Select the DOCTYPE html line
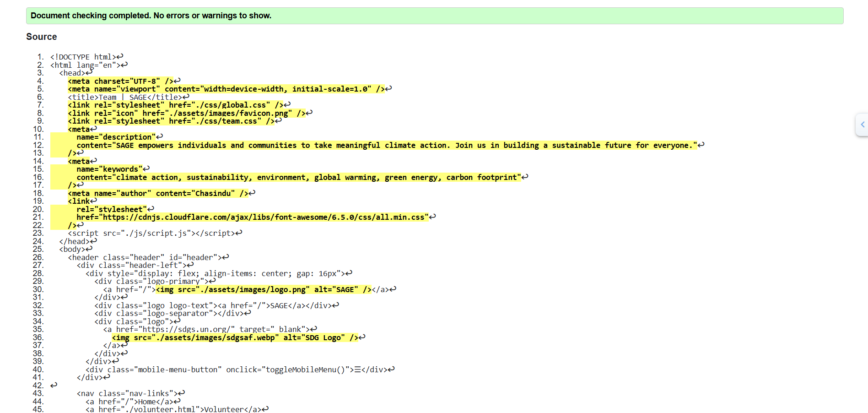The height and width of the screenshot is (413, 868). pos(86,57)
